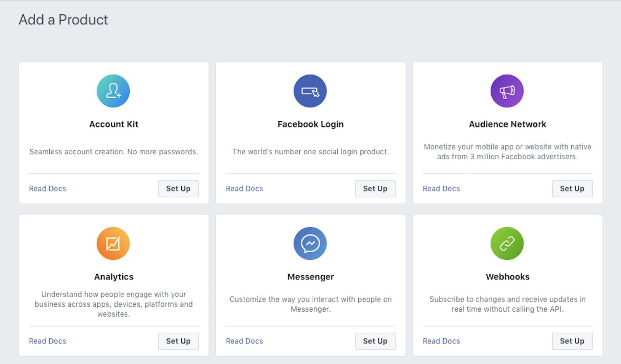Click the Analytics card title

pos(114,277)
